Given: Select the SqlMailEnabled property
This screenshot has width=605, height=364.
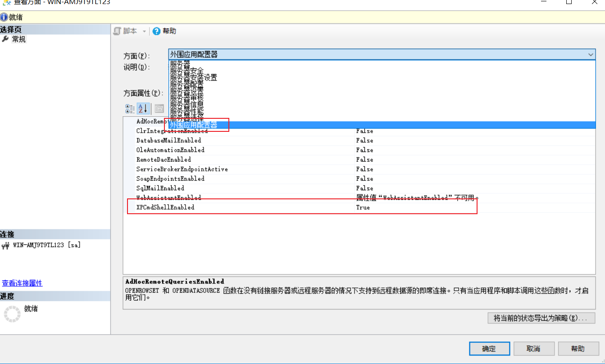Looking at the screenshot, I should [x=160, y=188].
